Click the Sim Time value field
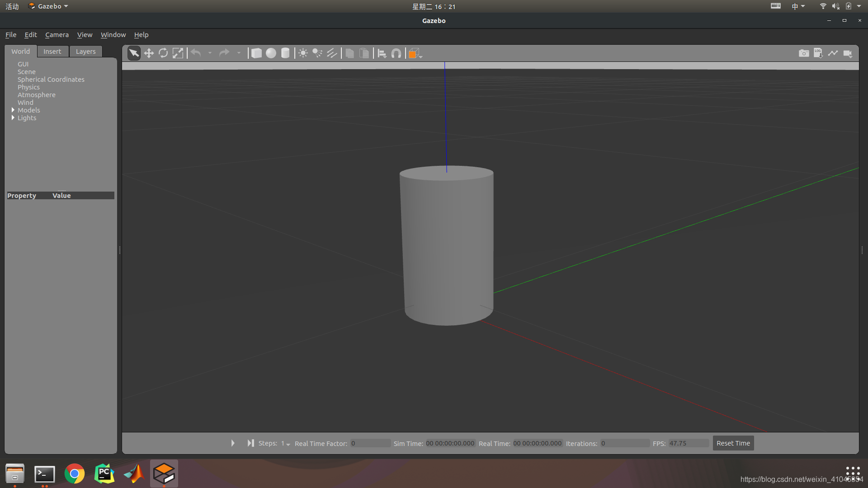Image resolution: width=868 pixels, height=488 pixels. click(x=450, y=443)
